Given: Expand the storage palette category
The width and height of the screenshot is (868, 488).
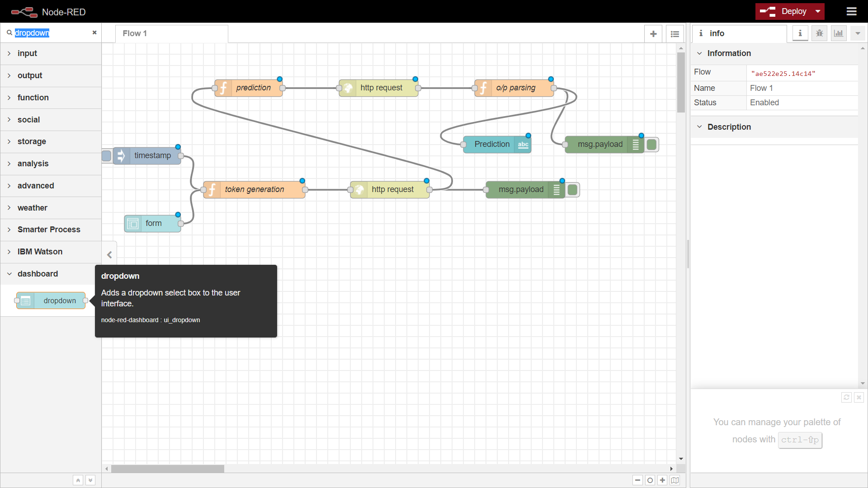Looking at the screenshot, I should tap(51, 141).
